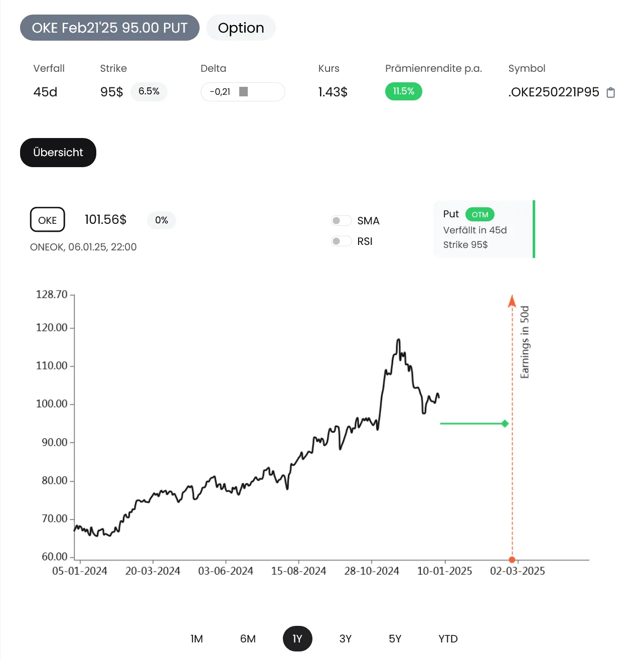Viewport: 644px width, 660px height.
Task: Switch the chart range to 6M
Action: [248, 639]
